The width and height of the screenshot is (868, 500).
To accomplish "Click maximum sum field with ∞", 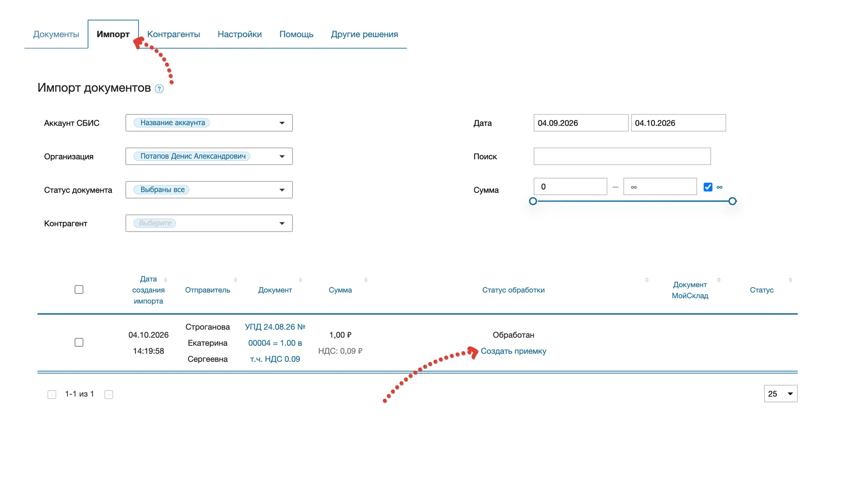I will coord(660,187).
